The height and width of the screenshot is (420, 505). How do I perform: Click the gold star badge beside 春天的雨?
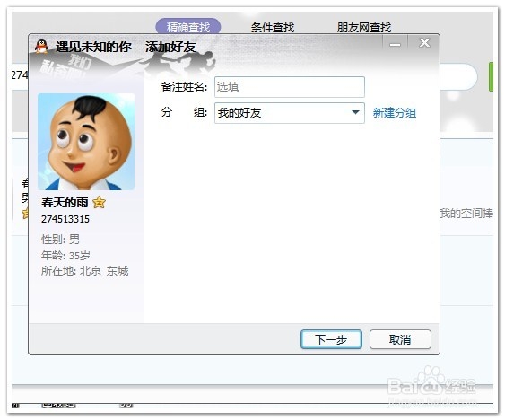pos(99,203)
